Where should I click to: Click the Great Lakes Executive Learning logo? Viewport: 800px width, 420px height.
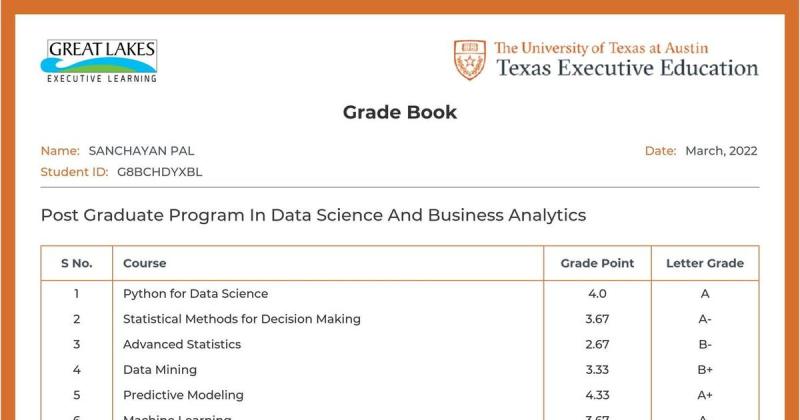point(99,61)
